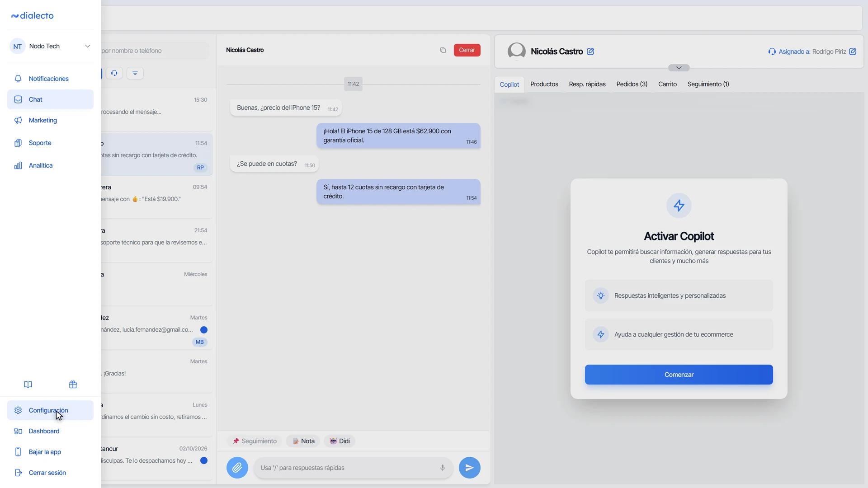Click the microphone icon in message box

pyautogui.click(x=443, y=468)
